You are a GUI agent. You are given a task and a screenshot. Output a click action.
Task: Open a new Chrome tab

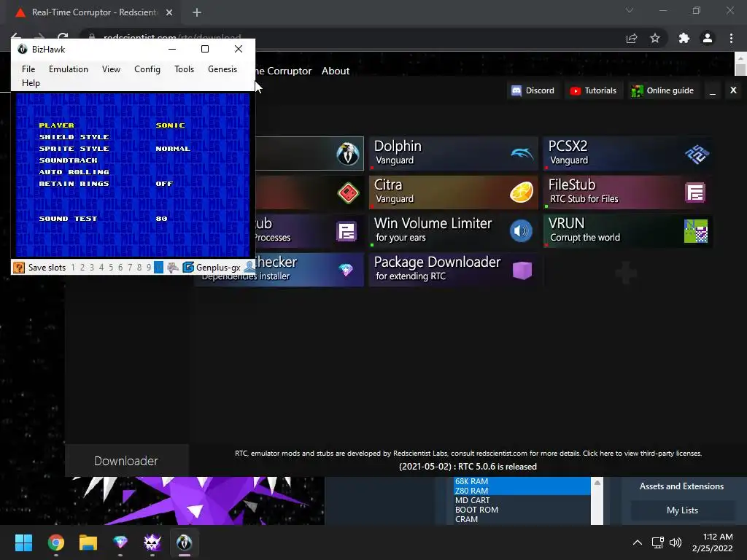point(197,12)
